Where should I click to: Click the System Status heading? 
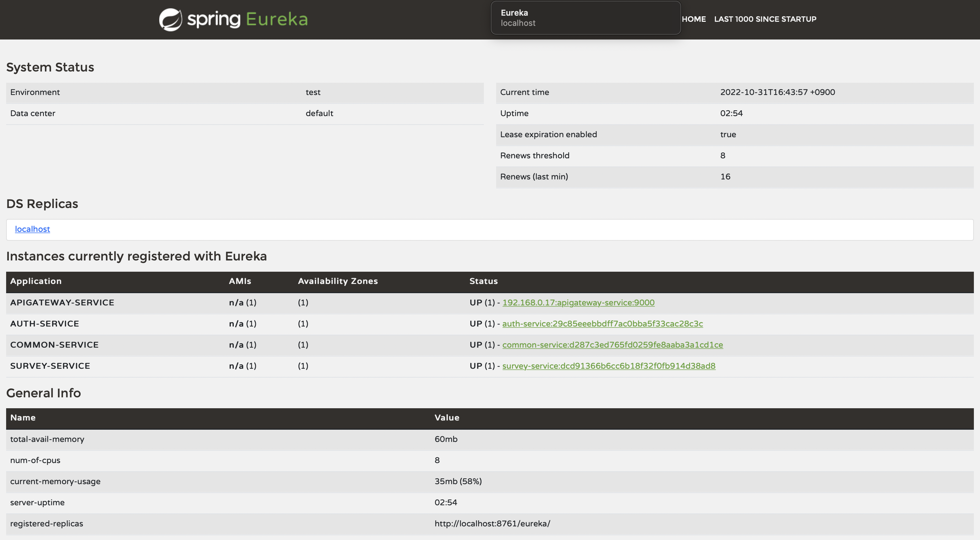(50, 67)
